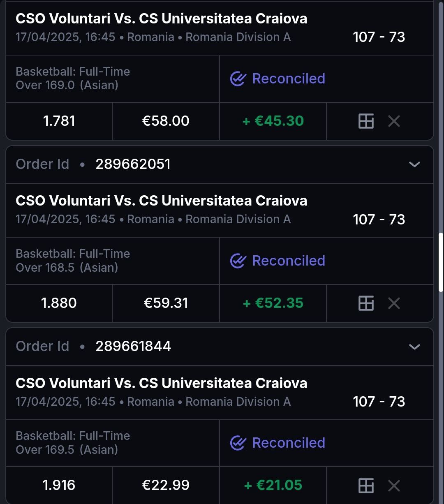Click Reconciled checkmark icon for Over 168.5
Viewport: 444px width, 504px height.
[238, 261]
